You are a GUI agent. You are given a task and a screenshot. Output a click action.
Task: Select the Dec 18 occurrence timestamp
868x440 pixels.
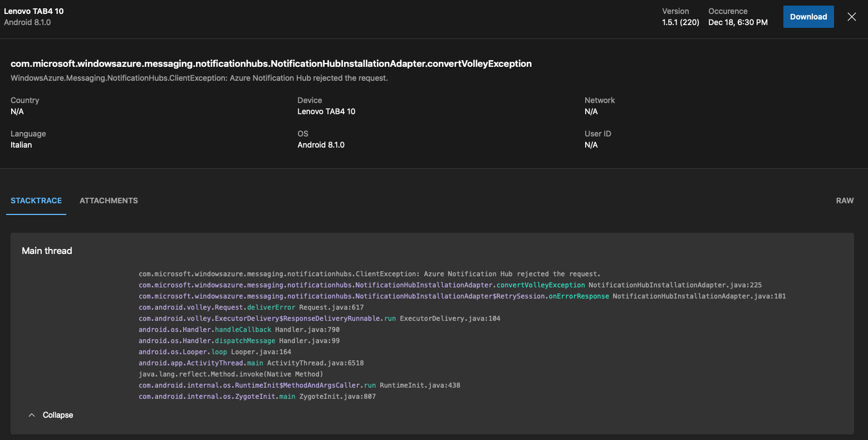pyautogui.click(x=738, y=22)
